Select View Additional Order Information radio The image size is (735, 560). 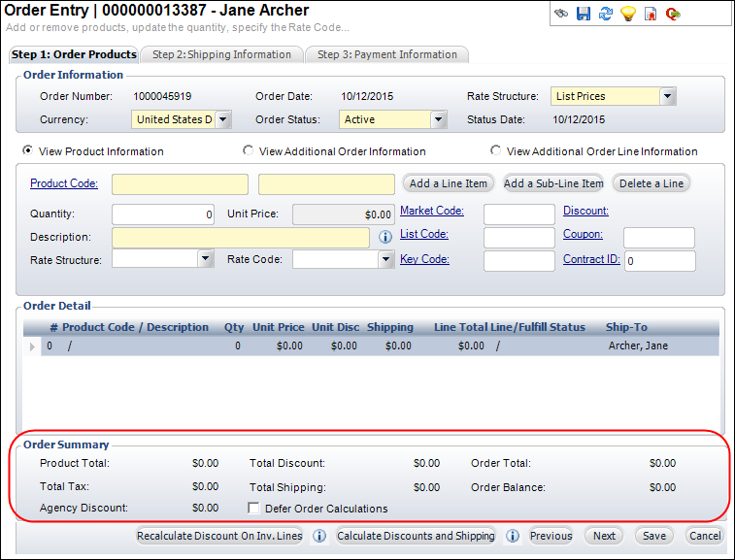(x=248, y=150)
